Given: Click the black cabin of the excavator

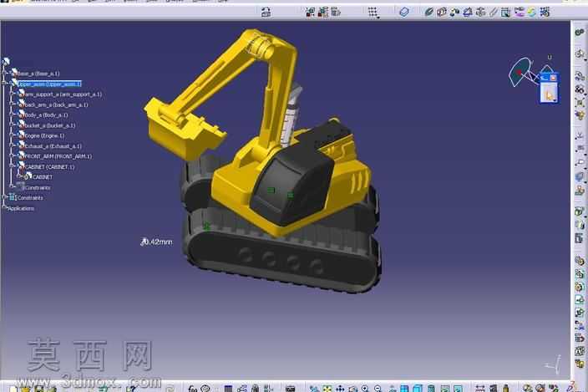Looking at the screenshot, I should tap(291, 187).
